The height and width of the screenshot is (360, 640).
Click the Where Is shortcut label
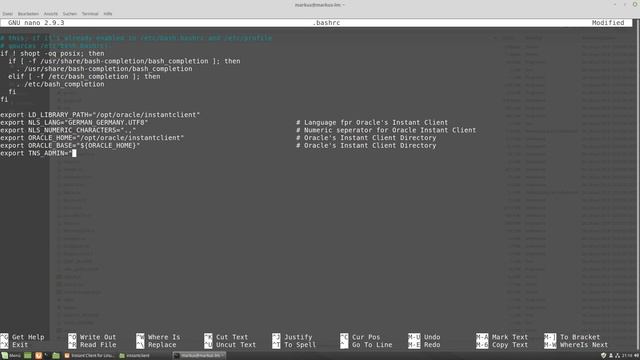(x=164, y=337)
